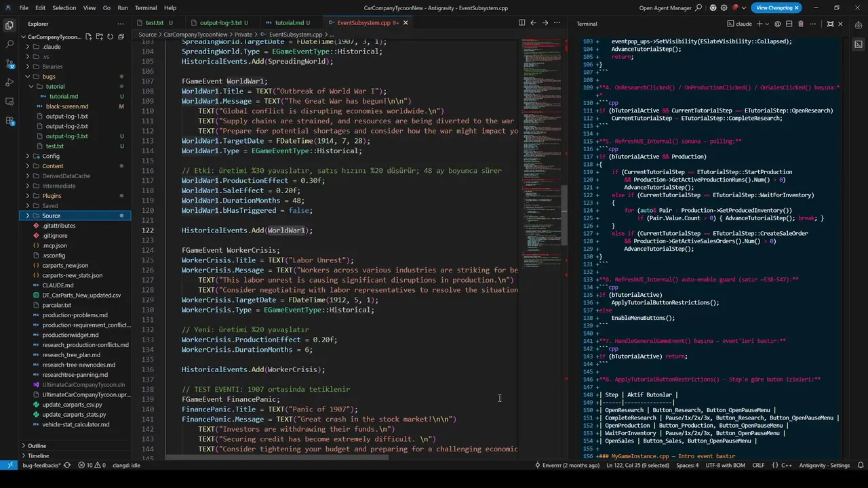Screen dimensions: 868x488
Task: Click Open Agent Manager
Action: pos(665,7)
